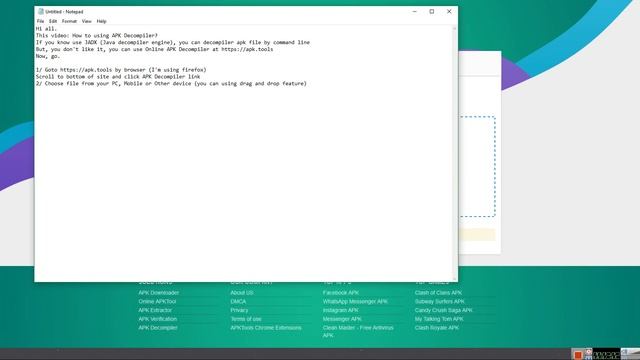This screenshot has height=360, width=640.
Task: Open the View menu in Notepad
Action: point(87,21)
